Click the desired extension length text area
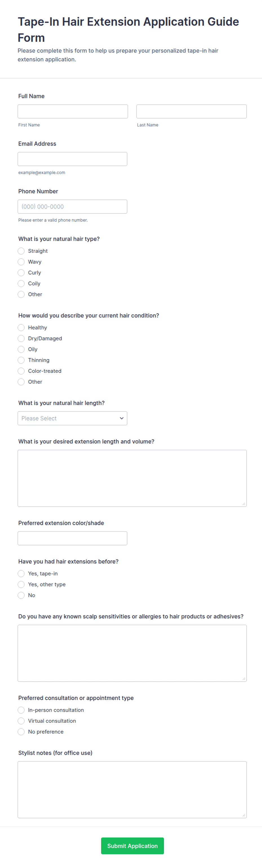Viewport: 262px width, 868px height. point(132,478)
